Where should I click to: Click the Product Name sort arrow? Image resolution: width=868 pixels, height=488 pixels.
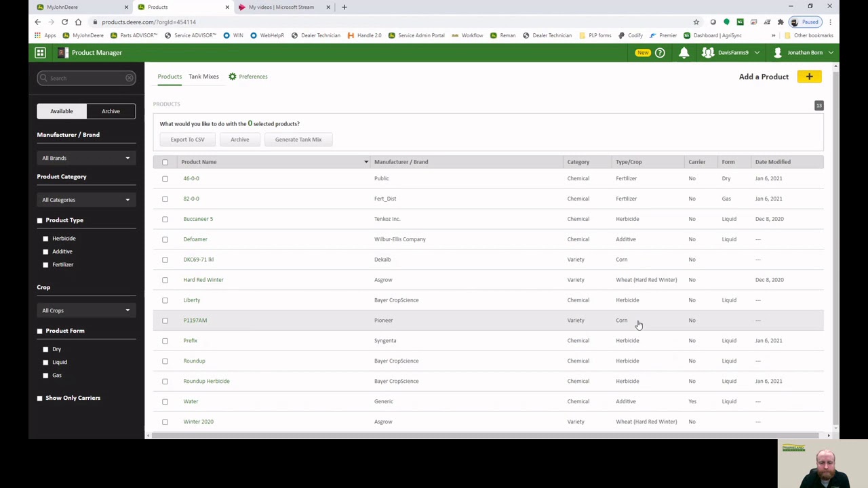coord(366,162)
